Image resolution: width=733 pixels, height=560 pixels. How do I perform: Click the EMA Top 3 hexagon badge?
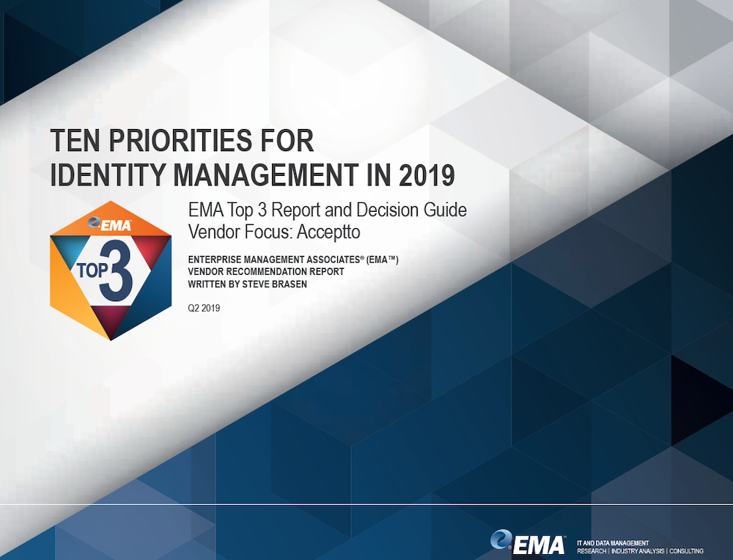pyautogui.click(x=111, y=270)
